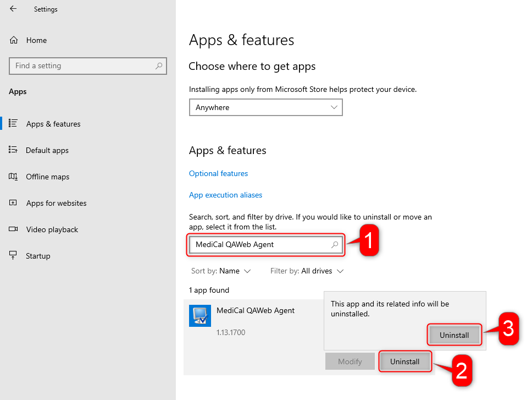532x400 pixels.
Task: Click the Offline maps icon
Action: point(13,177)
